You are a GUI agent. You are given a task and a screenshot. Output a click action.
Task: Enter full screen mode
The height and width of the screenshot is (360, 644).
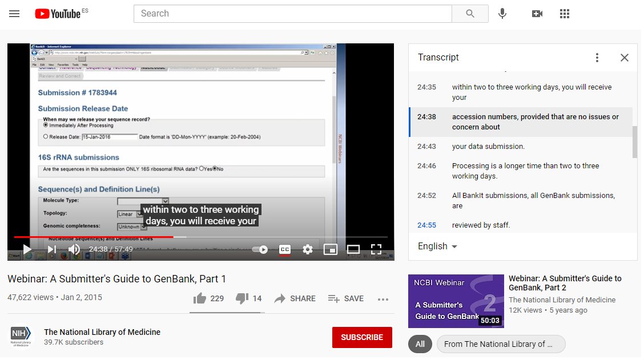click(376, 249)
